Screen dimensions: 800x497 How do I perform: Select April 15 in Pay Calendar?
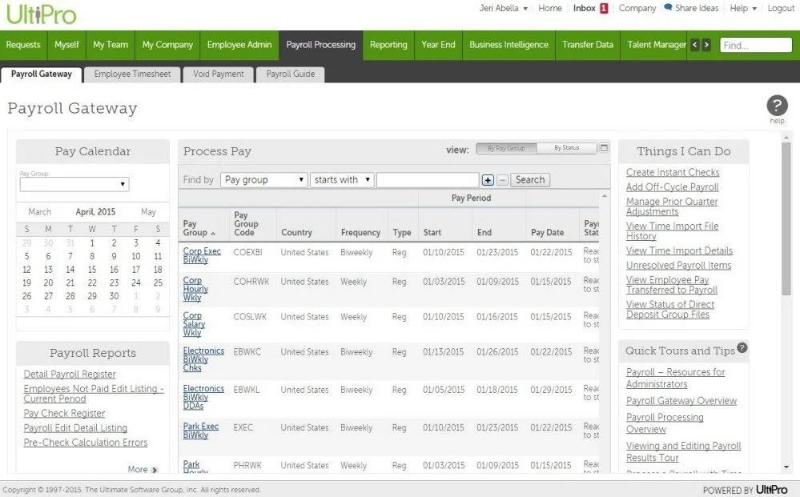(92, 269)
